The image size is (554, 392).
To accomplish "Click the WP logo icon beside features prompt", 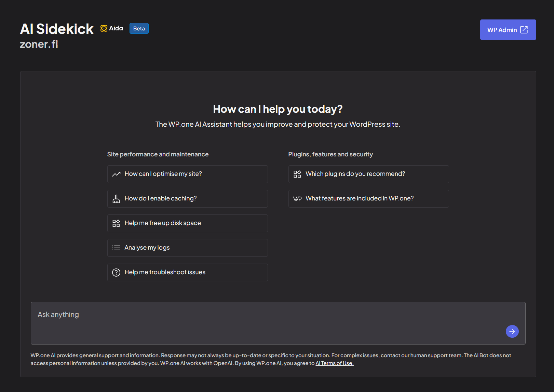I will (297, 199).
